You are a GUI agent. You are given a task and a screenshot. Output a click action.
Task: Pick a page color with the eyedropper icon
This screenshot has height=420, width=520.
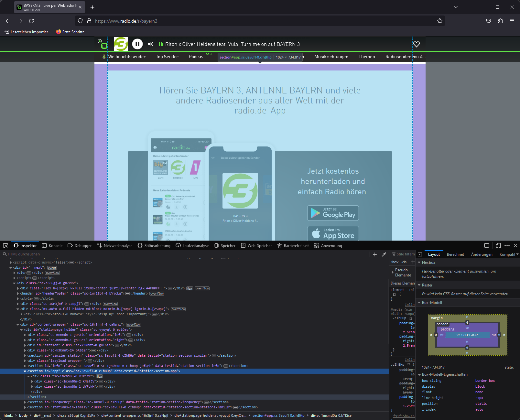click(384, 254)
